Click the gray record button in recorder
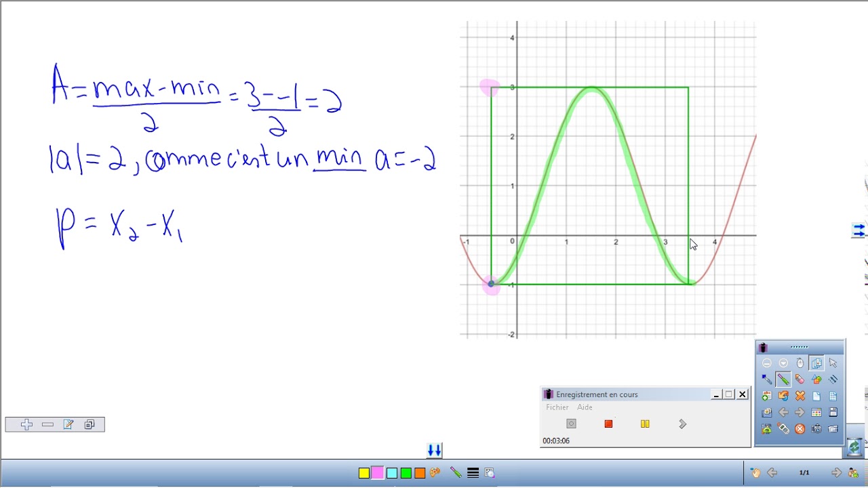868x488 pixels. click(571, 424)
